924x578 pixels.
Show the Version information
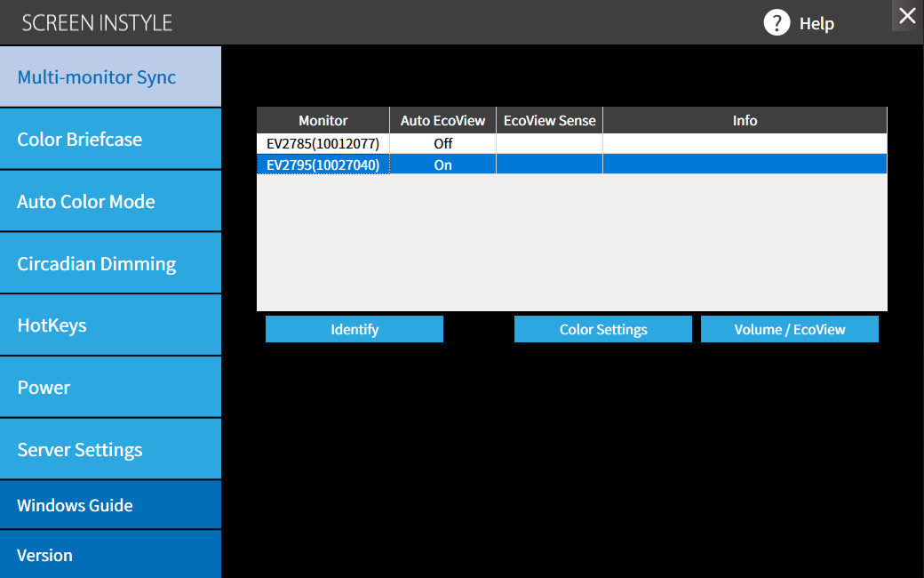pyautogui.click(x=111, y=554)
